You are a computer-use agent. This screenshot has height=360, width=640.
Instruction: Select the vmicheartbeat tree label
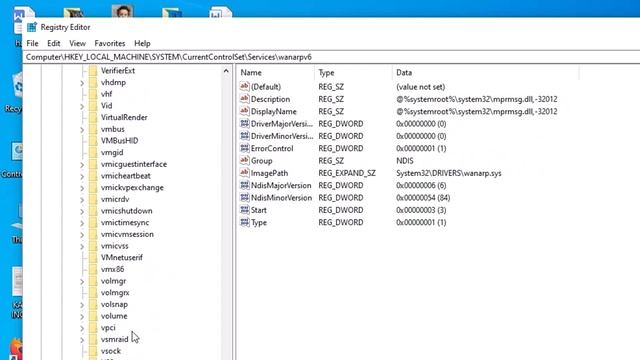[x=126, y=176]
